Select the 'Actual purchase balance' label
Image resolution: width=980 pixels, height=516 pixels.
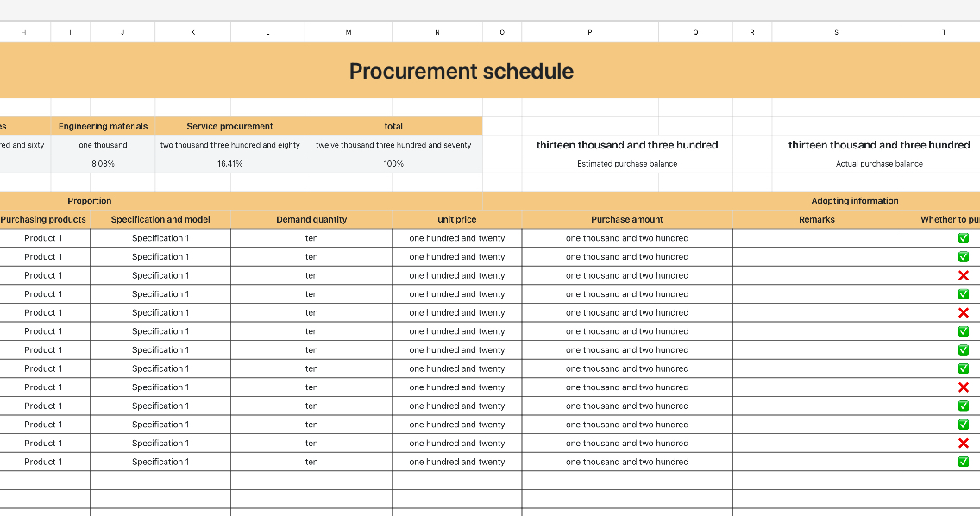coord(879,164)
